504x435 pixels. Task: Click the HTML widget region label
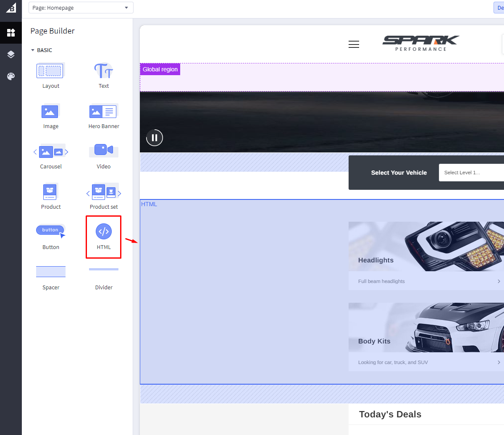click(149, 204)
